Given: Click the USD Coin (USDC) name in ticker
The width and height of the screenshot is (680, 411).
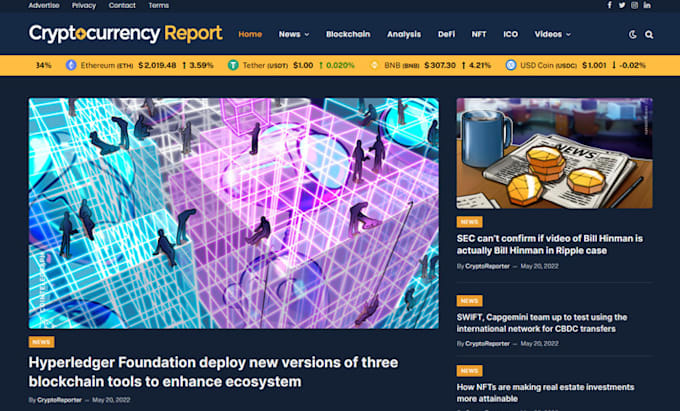Looking at the screenshot, I should 549,65.
